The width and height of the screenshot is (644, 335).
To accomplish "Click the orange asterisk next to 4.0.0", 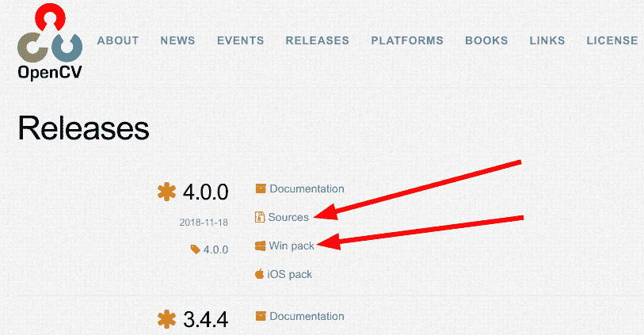I will 166,192.
